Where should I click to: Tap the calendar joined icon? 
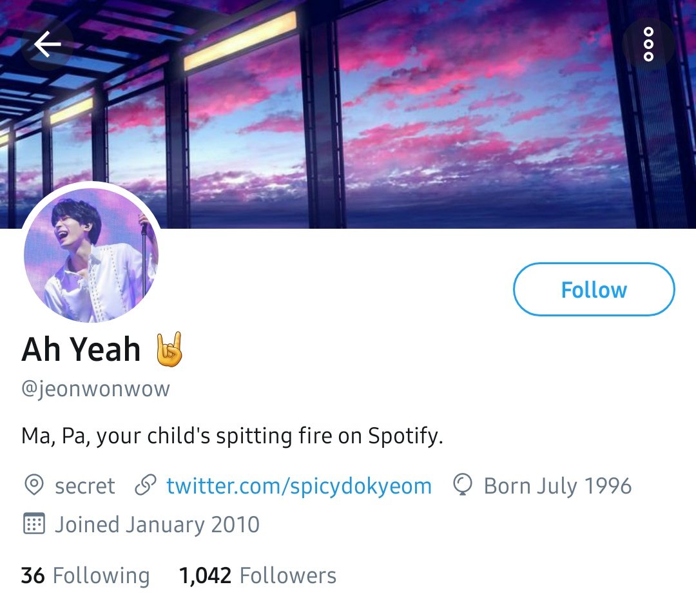34,524
